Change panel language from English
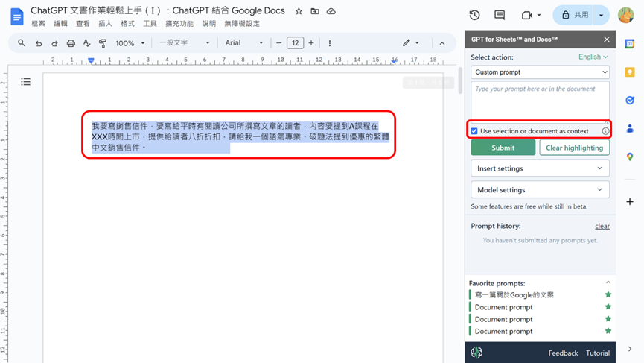644x363 pixels. (x=593, y=57)
